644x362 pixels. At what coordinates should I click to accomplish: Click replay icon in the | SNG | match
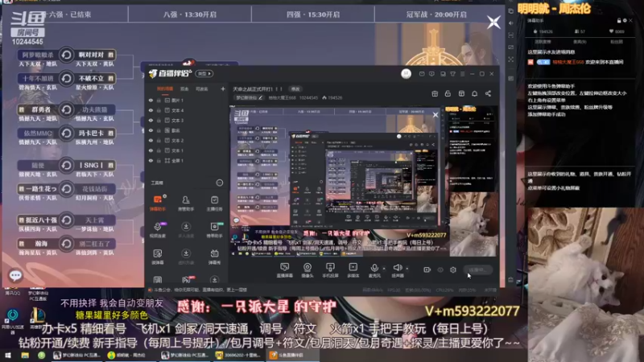(66, 165)
